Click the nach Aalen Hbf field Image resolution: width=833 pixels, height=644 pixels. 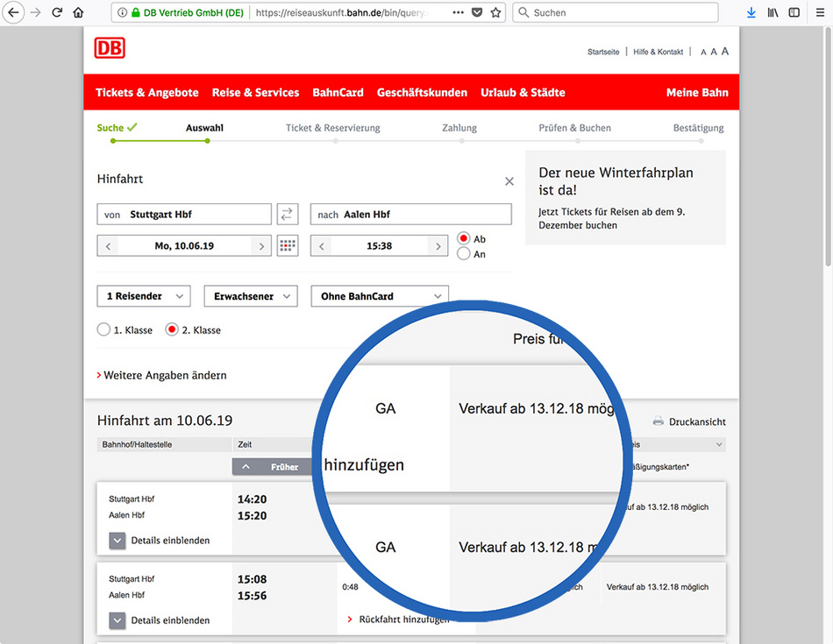tap(410, 214)
